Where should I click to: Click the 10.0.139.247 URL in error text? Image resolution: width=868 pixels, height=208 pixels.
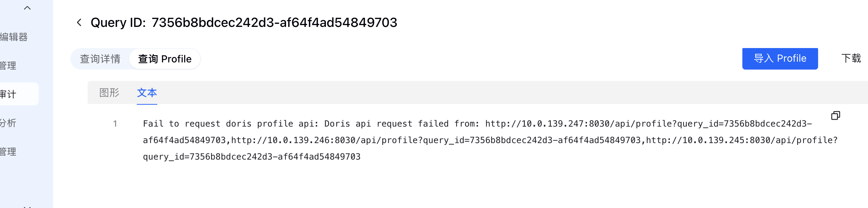(x=649, y=124)
